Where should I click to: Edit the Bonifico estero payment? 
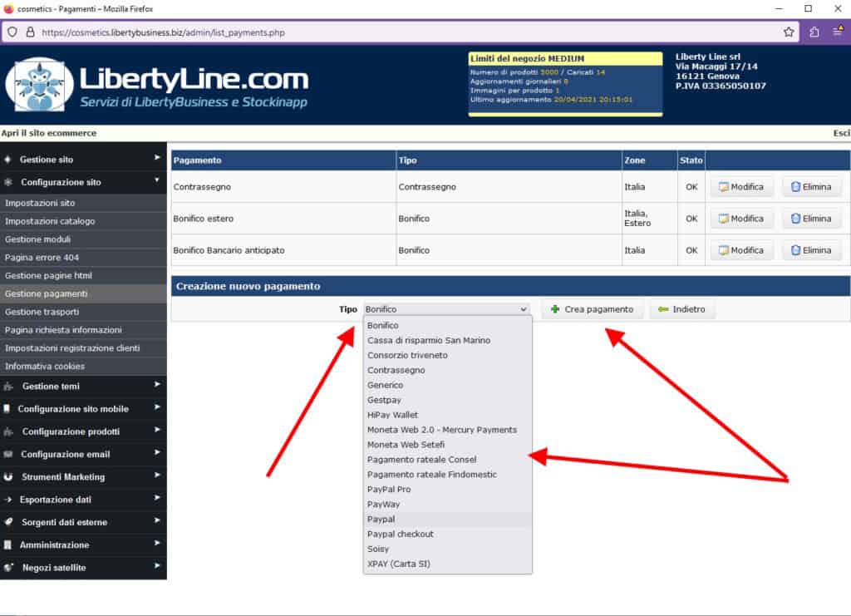point(741,219)
